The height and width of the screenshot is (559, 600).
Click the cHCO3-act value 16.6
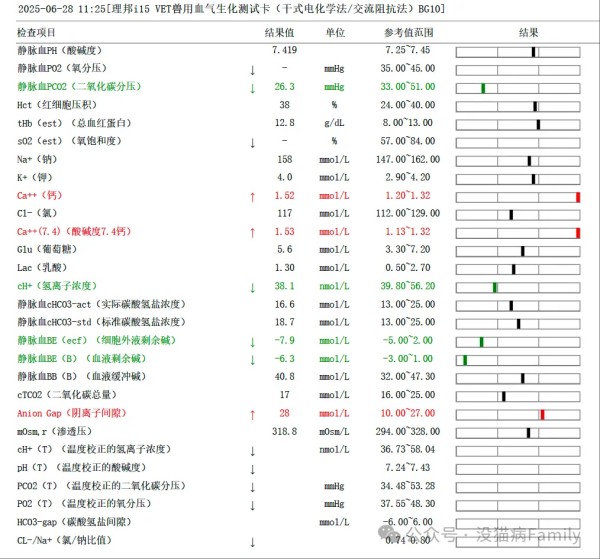284,304
